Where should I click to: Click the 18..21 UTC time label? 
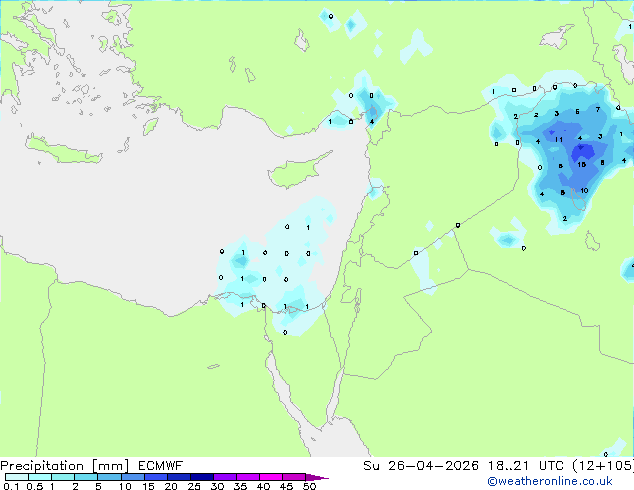(x=526, y=466)
